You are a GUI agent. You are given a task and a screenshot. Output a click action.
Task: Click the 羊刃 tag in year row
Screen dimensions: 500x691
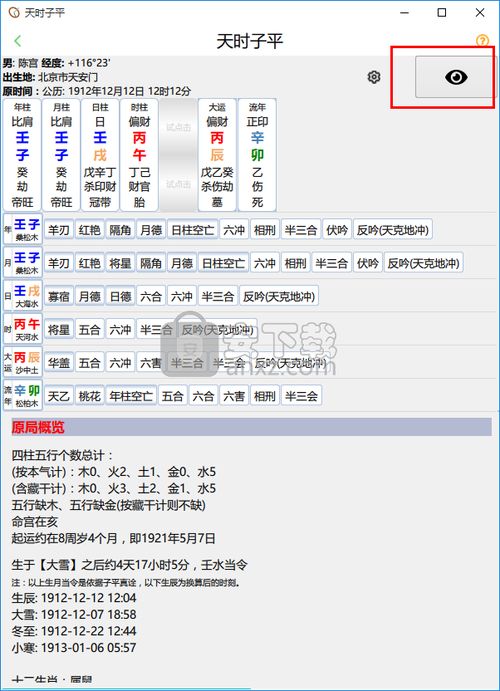point(59,230)
